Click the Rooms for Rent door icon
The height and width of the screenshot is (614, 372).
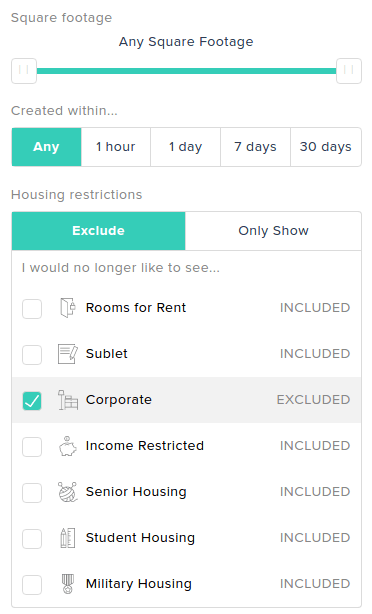click(x=68, y=308)
